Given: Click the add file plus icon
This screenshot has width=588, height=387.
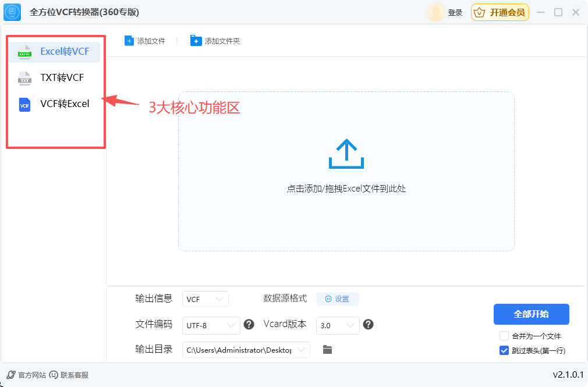Looking at the screenshot, I should coord(129,41).
